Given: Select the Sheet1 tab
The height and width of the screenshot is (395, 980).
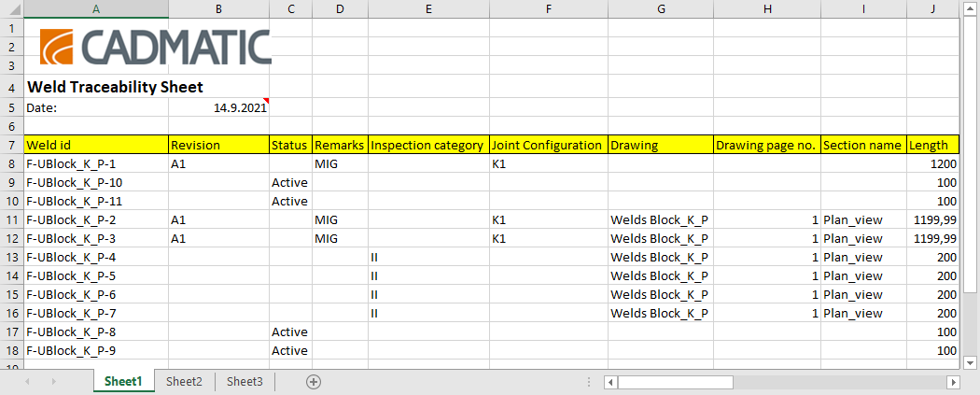Looking at the screenshot, I should tap(123, 381).
